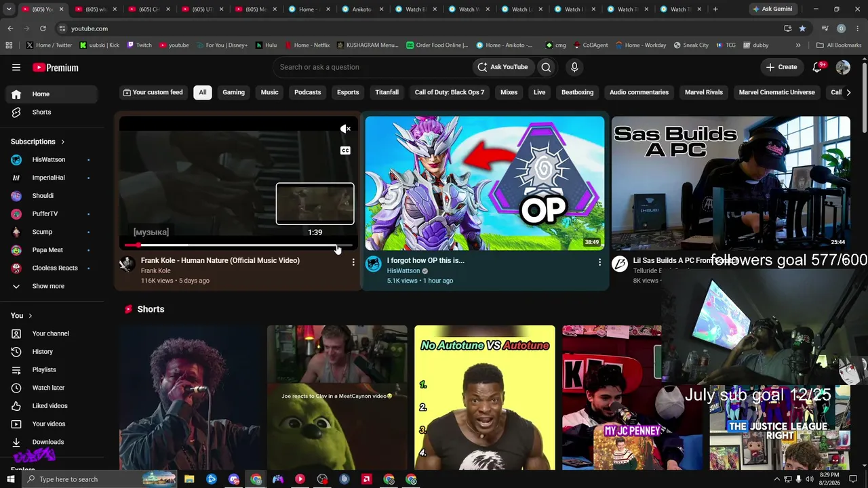Expand the You section
This screenshot has height=488, width=868.
point(22,316)
